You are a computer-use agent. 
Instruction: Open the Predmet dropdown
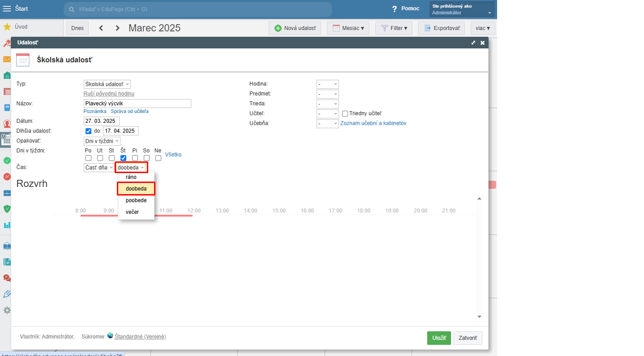328,94
